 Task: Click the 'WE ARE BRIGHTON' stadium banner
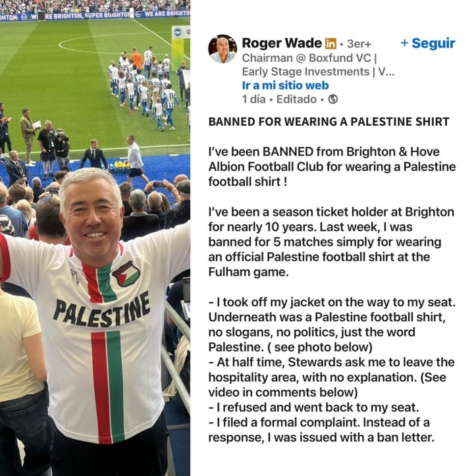[x=167, y=13]
